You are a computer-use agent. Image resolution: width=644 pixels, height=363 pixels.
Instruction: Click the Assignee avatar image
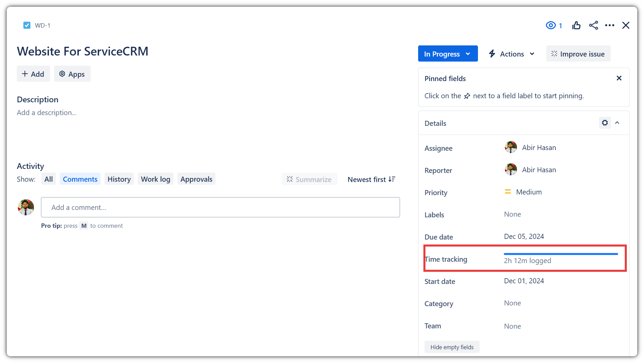[511, 147]
